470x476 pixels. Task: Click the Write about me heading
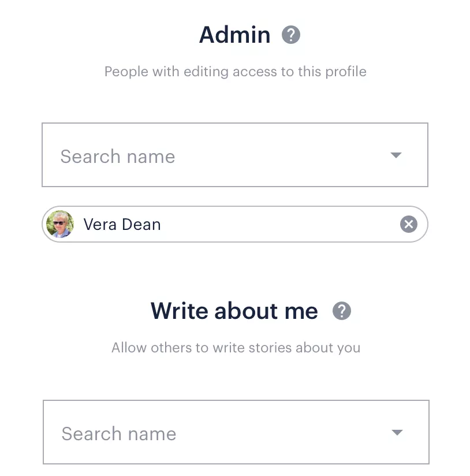(234, 311)
